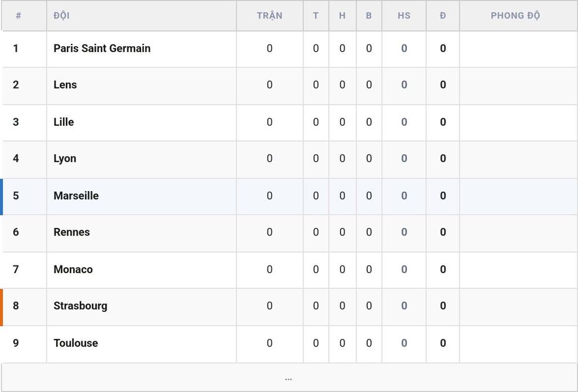
Task: Open the Paris Saint Germain team link
Action: (102, 48)
